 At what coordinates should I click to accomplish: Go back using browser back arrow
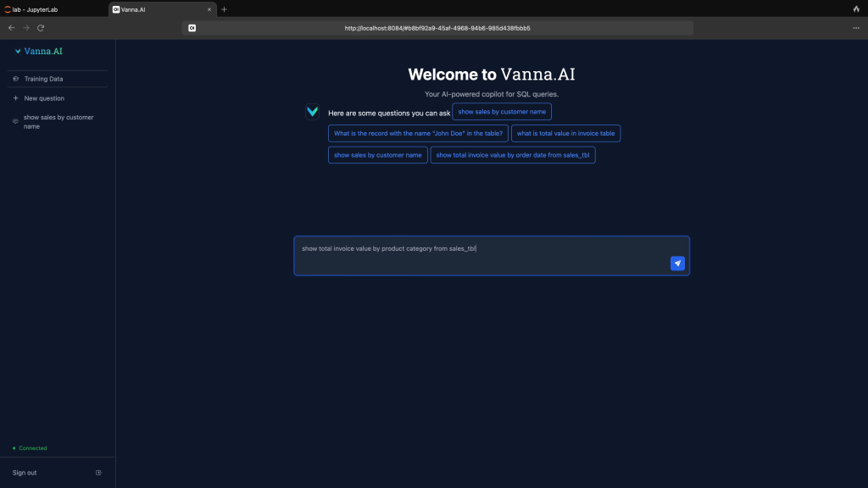11,28
